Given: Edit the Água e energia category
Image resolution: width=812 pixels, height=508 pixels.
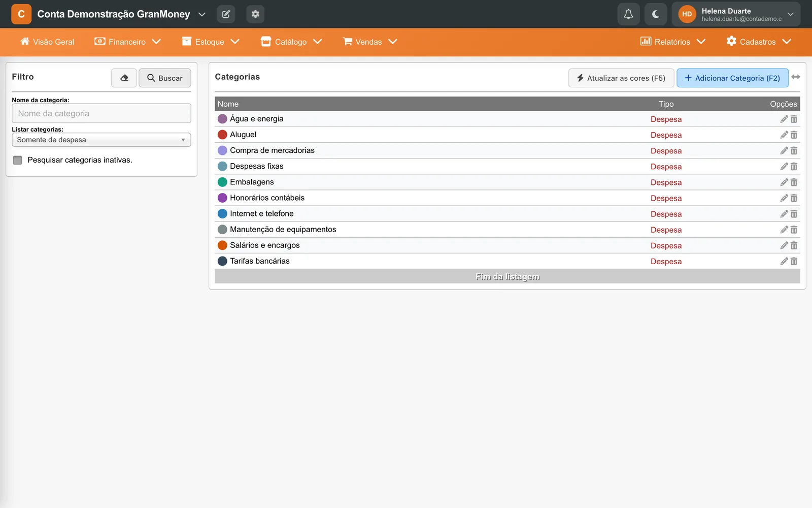Looking at the screenshot, I should click(x=784, y=119).
